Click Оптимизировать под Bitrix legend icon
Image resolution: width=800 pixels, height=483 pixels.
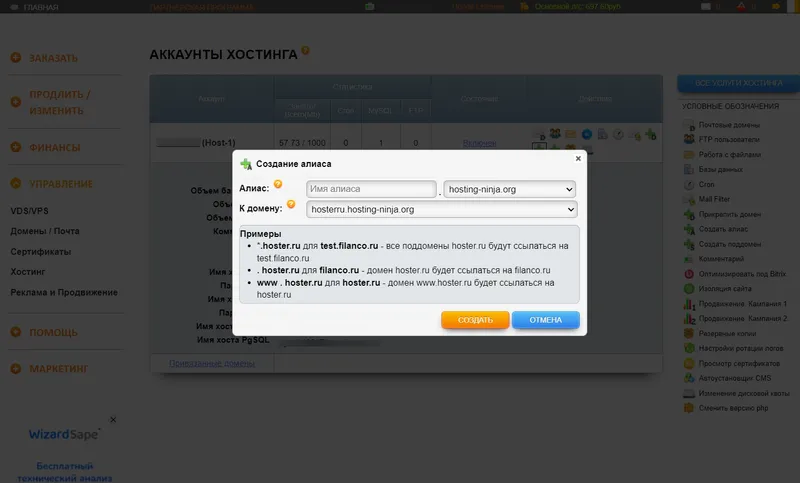pos(689,274)
